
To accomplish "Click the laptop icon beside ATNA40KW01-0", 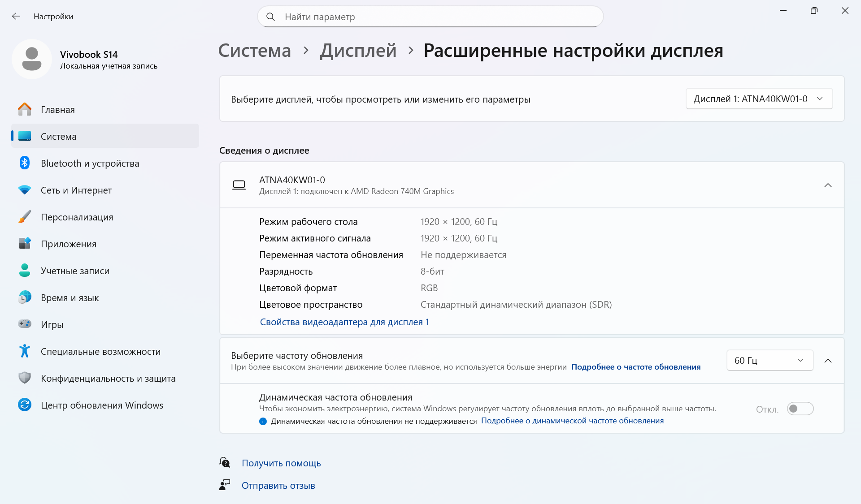I will pos(239,185).
